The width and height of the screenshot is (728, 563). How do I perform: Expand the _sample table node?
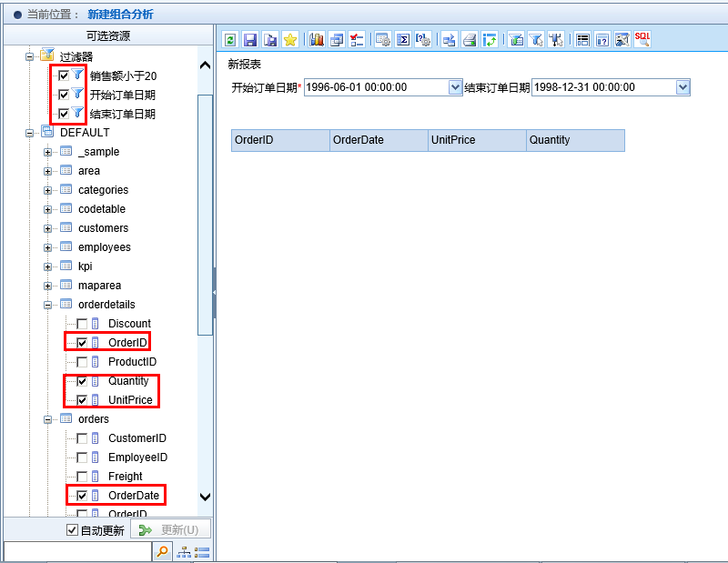pos(47,152)
